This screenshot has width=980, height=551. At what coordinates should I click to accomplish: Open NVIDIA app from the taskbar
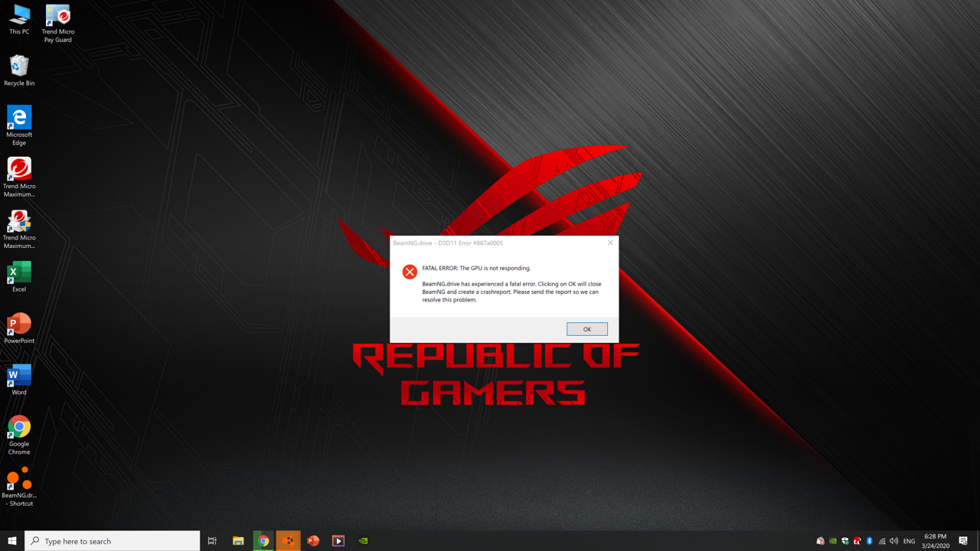(364, 541)
